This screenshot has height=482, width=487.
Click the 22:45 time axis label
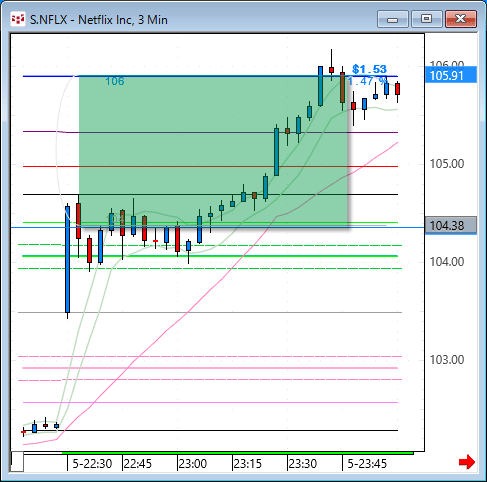coord(137,464)
